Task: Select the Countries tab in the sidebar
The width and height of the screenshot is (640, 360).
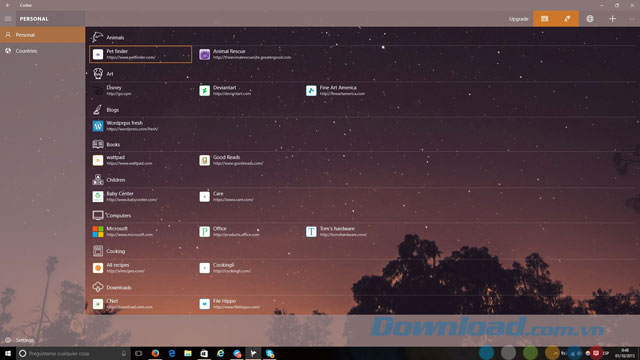Action: point(42,51)
